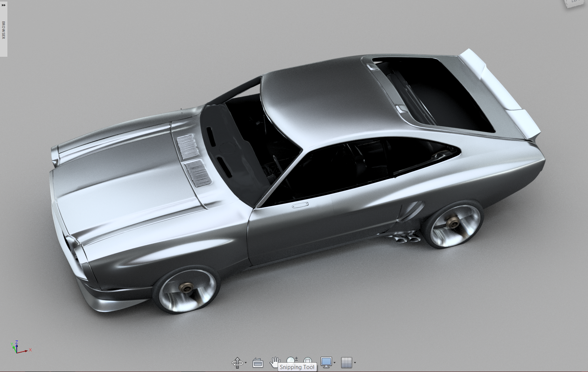Click the XYZ axis indicator
The width and height of the screenshot is (588, 372).
(21, 347)
